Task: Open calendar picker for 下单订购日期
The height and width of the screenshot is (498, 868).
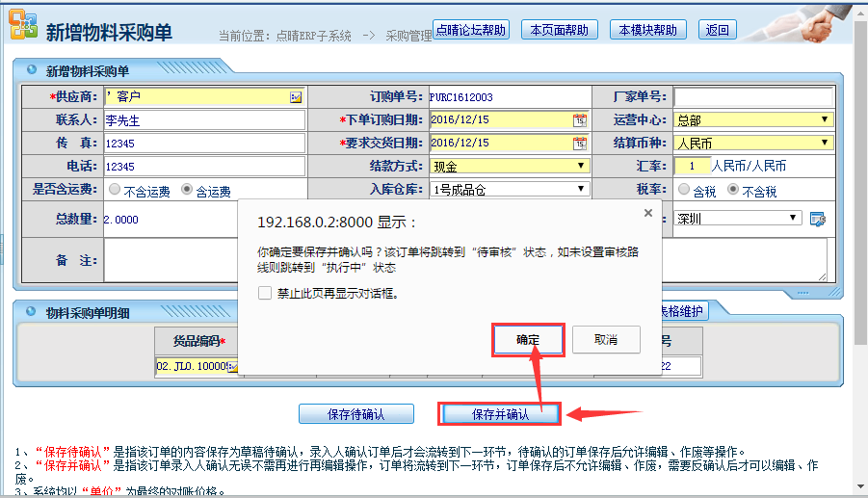Action: click(x=580, y=120)
